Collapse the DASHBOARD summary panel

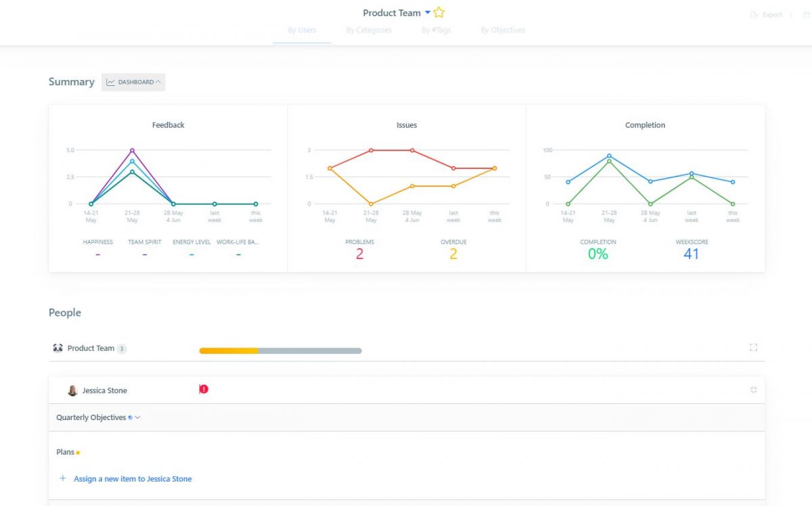[x=158, y=81]
